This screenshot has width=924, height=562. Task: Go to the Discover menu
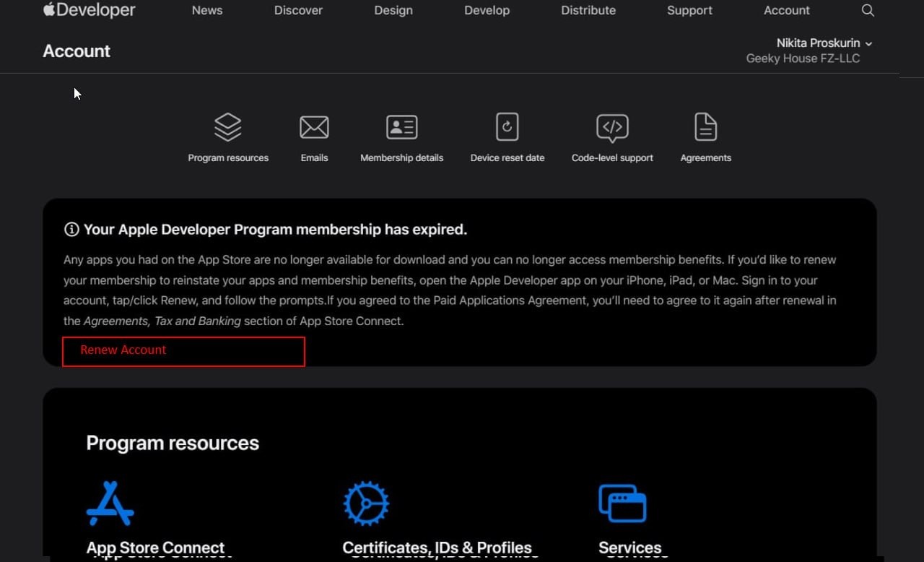[x=298, y=10]
